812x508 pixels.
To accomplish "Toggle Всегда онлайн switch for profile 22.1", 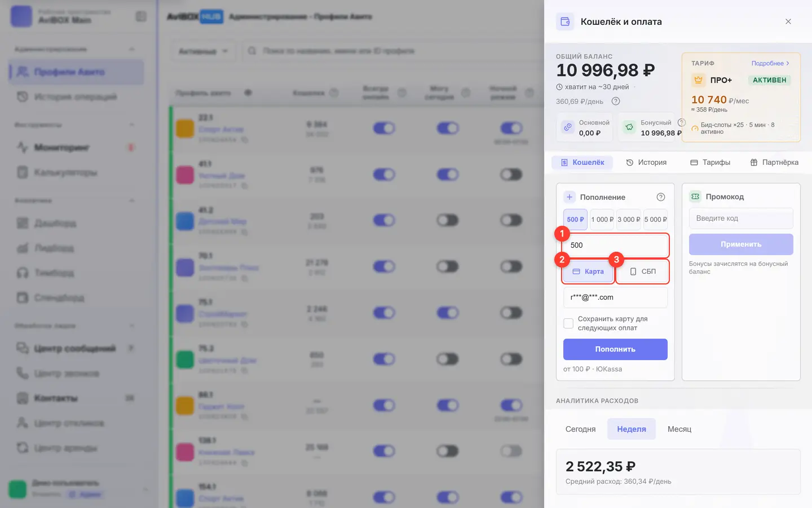I will [384, 128].
